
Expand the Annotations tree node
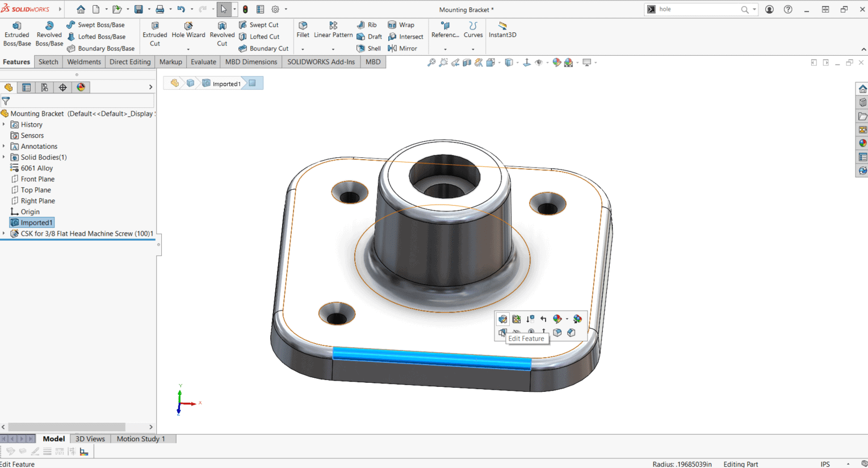coord(4,147)
